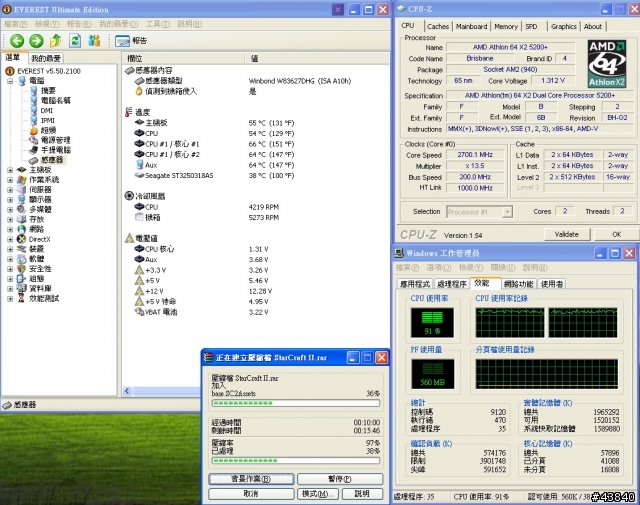
Task: Open the 處理程序 tab in Task Manager
Action: [451, 284]
